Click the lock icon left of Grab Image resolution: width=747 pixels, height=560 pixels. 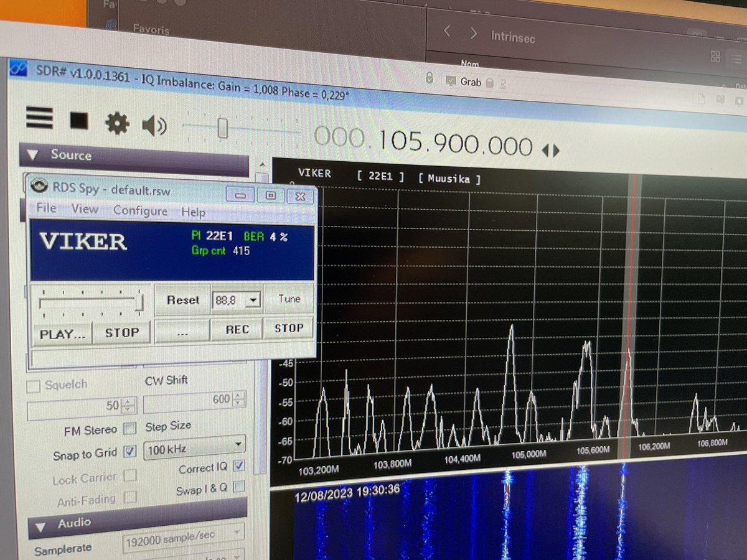pos(429,78)
